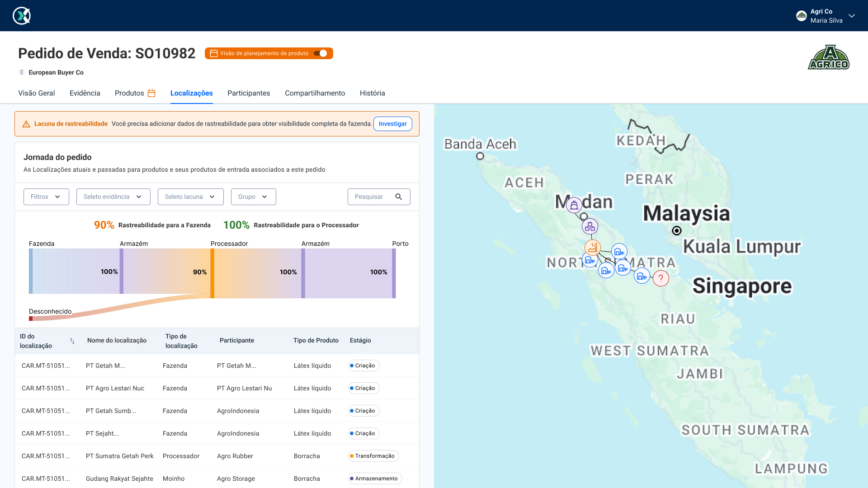Expand the Grupo dropdown
Image resolution: width=868 pixels, height=488 pixels.
(x=253, y=197)
